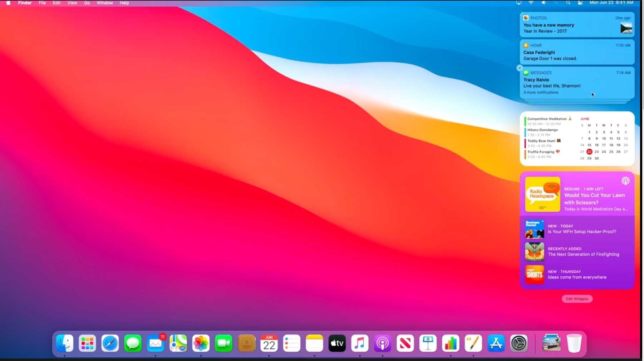Launch the Podcasts app in Dock

(382, 343)
